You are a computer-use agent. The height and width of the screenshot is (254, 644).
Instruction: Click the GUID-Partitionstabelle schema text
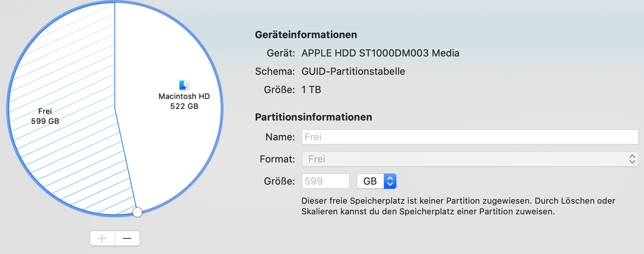click(x=353, y=71)
